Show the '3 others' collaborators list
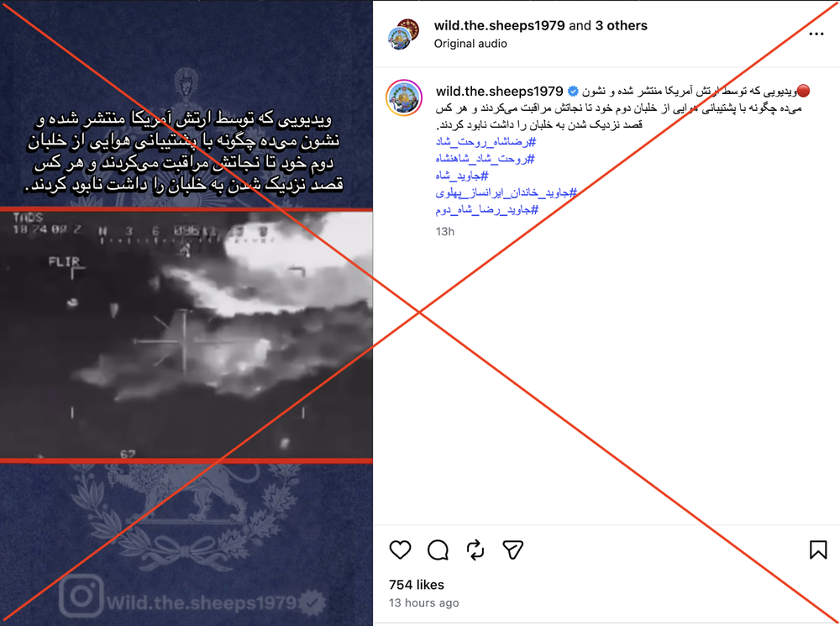Viewport: 840px width, 626px height. tap(622, 25)
